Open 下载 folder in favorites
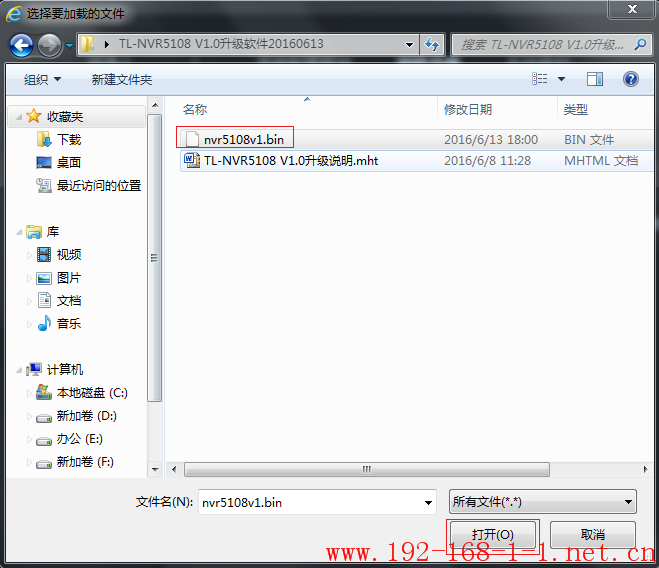 (69, 140)
